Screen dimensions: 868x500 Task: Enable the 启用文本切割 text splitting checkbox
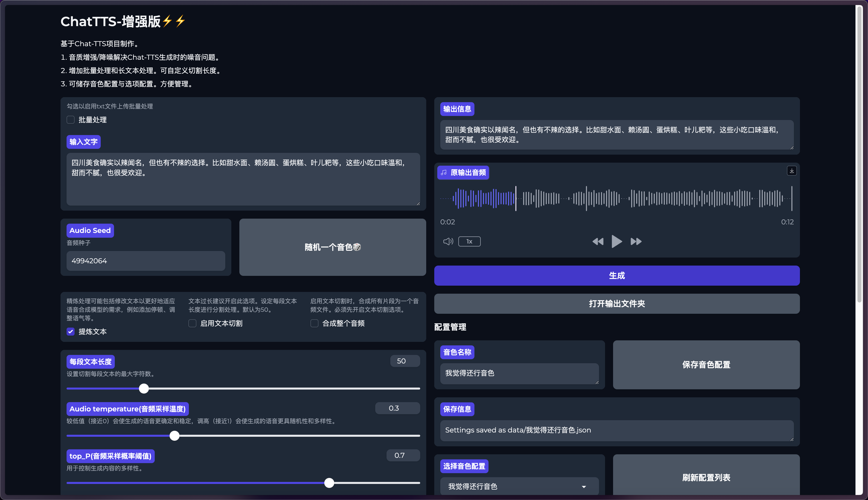(x=192, y=323)
